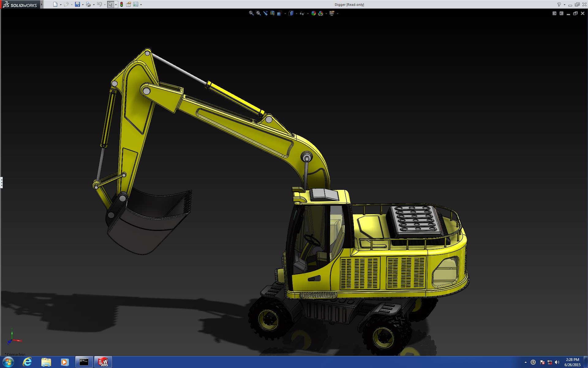This screenshot has width=588, height=368.
Task: Open the File Properties icon
Action: coord(129,4)
